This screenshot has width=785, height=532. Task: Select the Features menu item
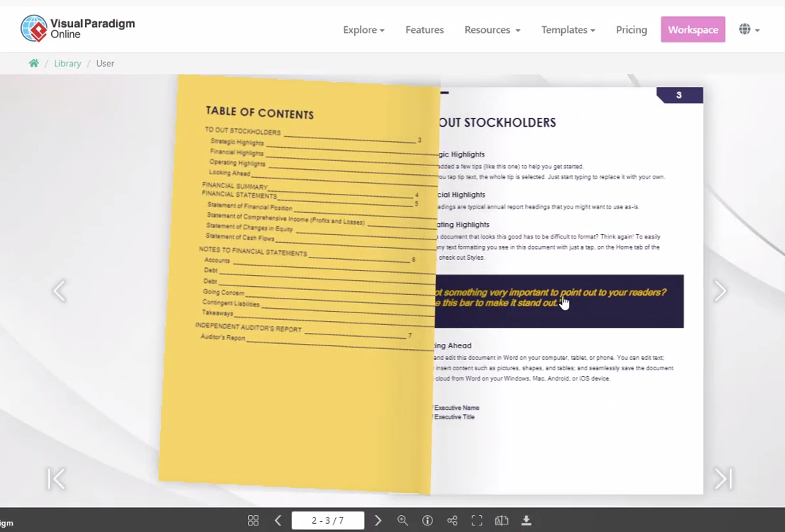point(424,29)
